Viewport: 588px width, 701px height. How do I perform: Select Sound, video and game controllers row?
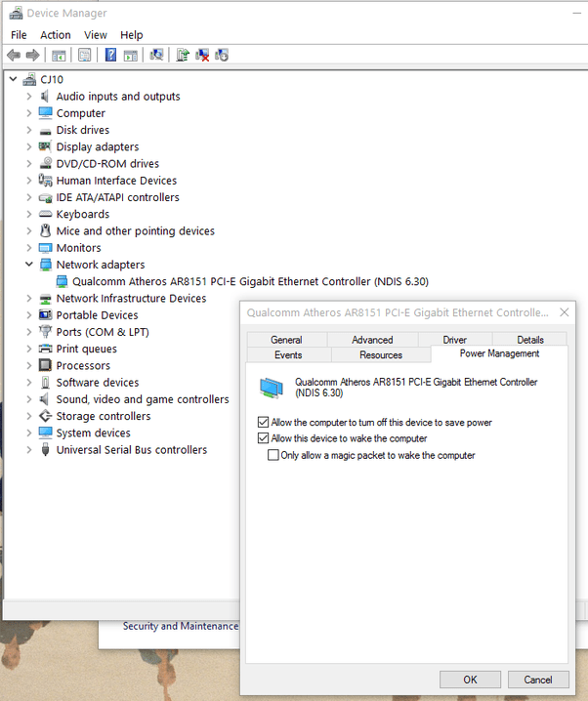[143, 399]
